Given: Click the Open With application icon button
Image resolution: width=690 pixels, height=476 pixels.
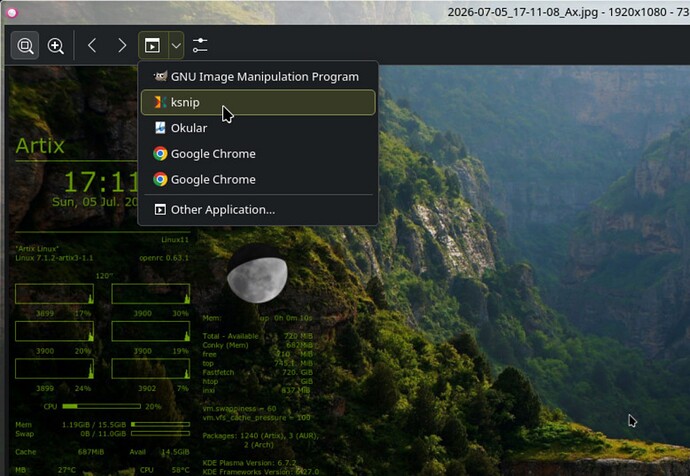Looking at the screenshot, I should [153, 45].
